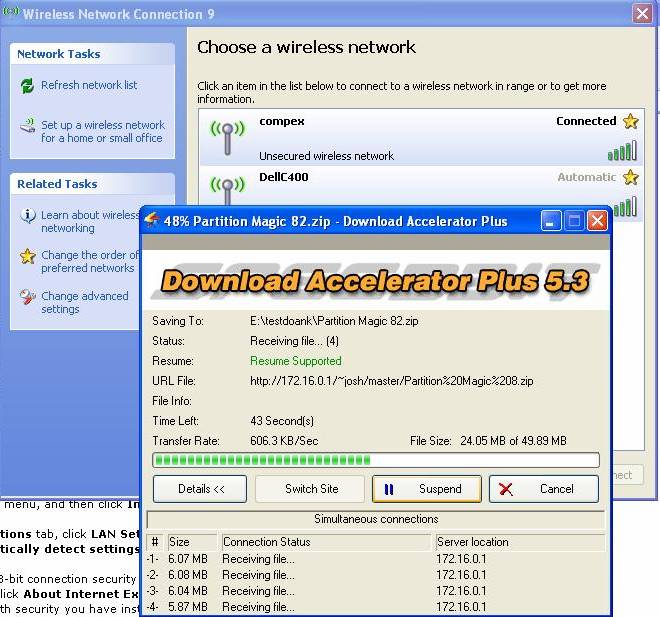Click the Resume Supported green text

click(295, 361)
